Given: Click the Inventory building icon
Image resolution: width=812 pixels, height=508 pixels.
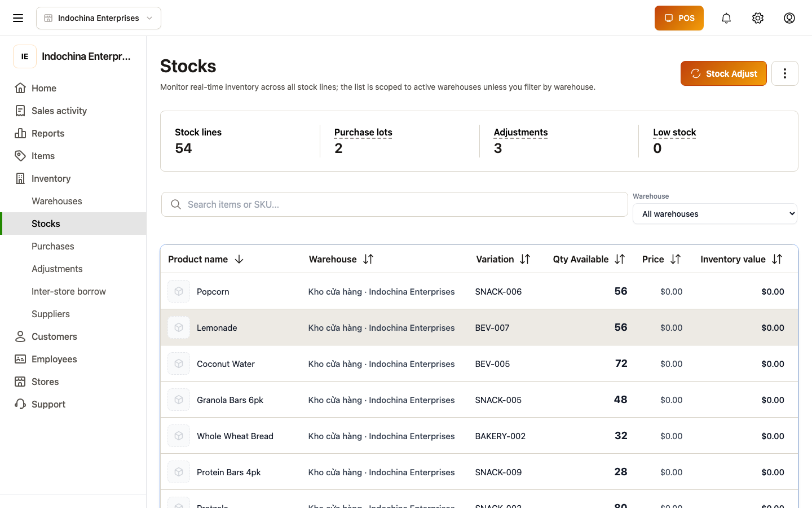Looking at the screenshot, I should [x=20, y=178].
